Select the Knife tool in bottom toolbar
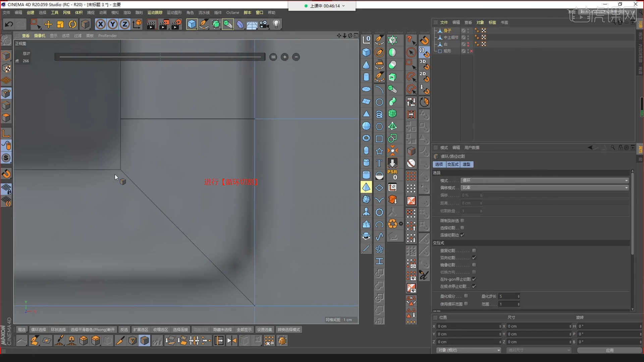Viewport: 644px width, 362px height. (x=120, y=341)
